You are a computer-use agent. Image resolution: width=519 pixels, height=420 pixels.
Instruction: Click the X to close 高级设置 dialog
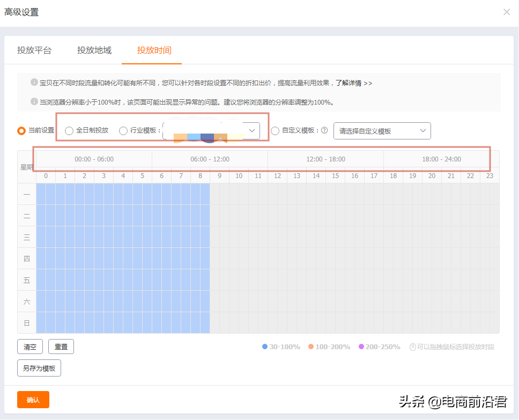click(x=506, y=12)
